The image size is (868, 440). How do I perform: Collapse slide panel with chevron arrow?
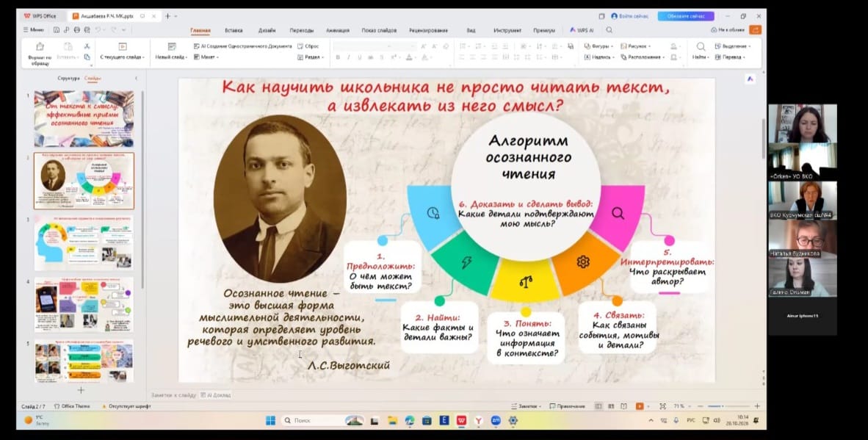(x=136, y=79)
